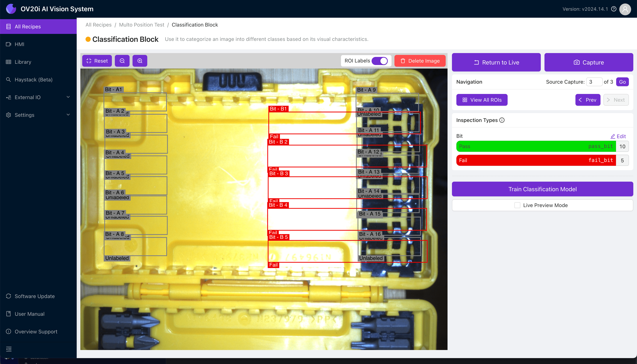Go to previous capture with Prev

tap(587, 100)
